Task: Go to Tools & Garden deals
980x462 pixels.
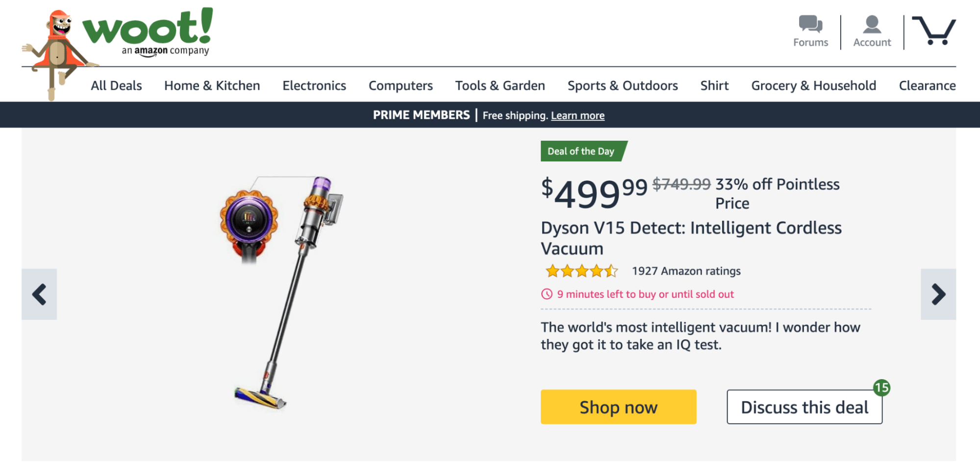Action: 500,86
